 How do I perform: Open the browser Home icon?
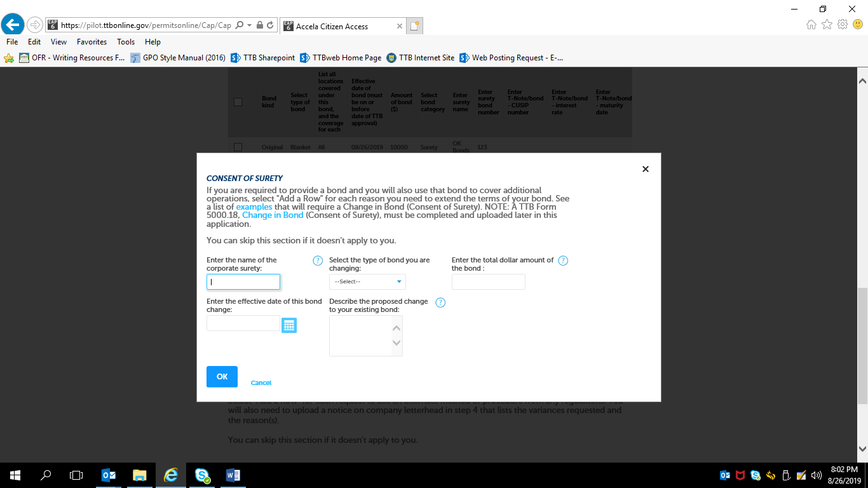(x=811, y=25)
